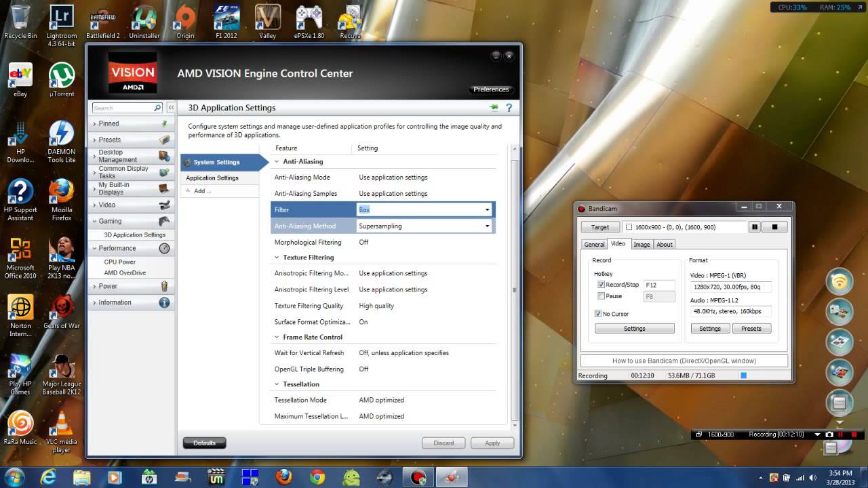Open dropdown arrow on recording bar

coord(817,434)
